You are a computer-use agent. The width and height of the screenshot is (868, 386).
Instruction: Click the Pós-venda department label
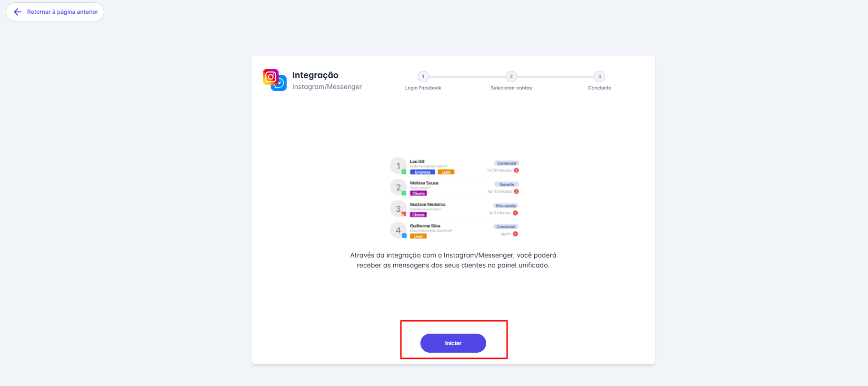506,206
